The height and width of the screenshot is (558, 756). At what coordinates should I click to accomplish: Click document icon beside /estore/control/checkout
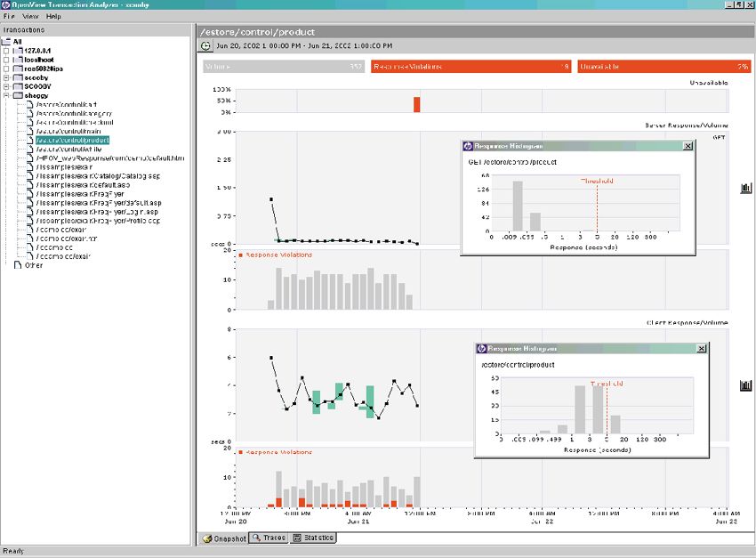click(30, 123)
